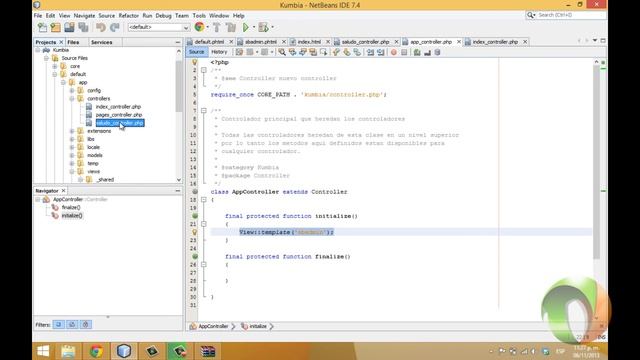Switch to the Services panel tab

[x=101, y=42]
